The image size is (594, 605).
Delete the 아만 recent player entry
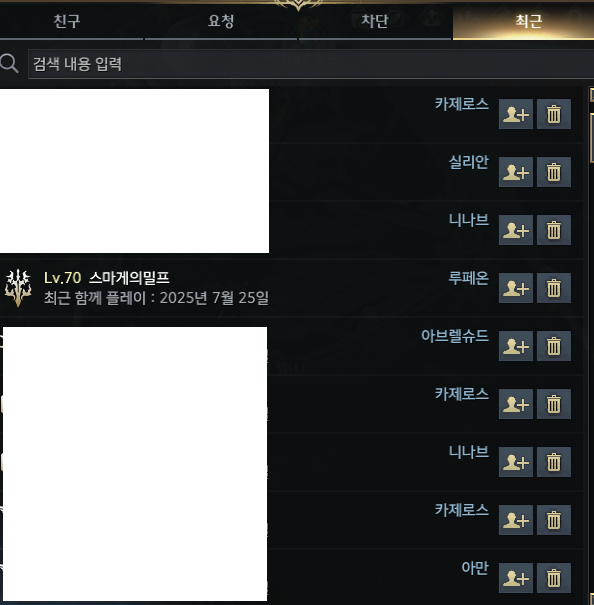coord(553,578)
